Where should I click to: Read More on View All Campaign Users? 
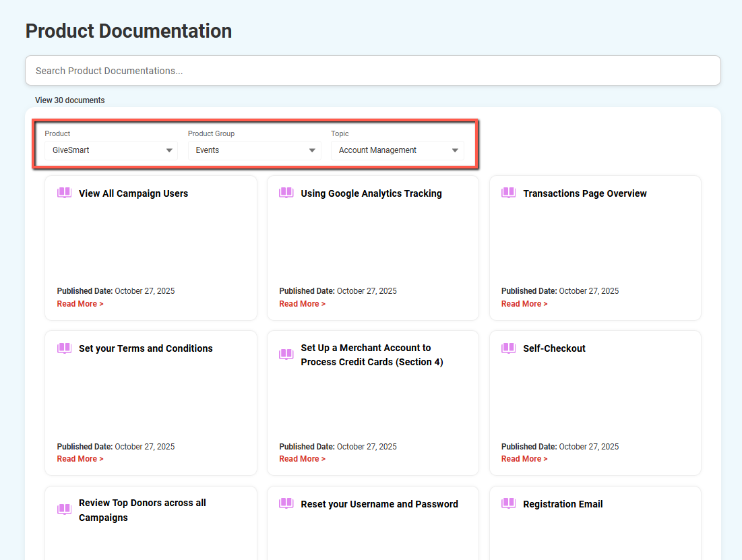point(80,304)
